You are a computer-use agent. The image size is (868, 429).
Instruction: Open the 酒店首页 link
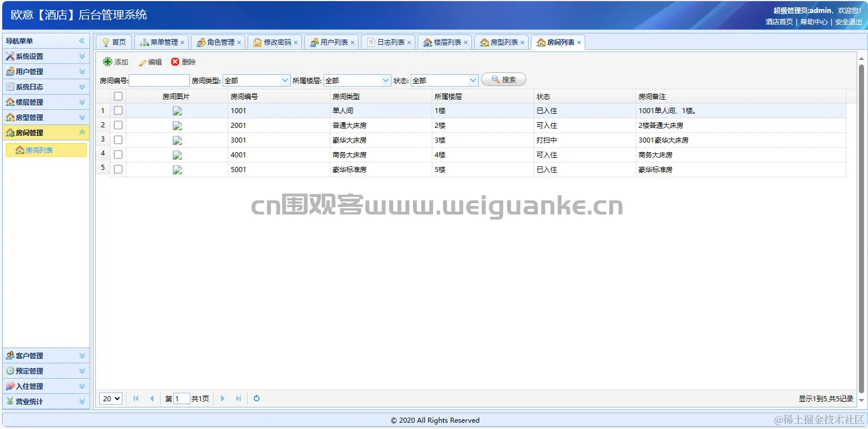[x=779, y=22]
